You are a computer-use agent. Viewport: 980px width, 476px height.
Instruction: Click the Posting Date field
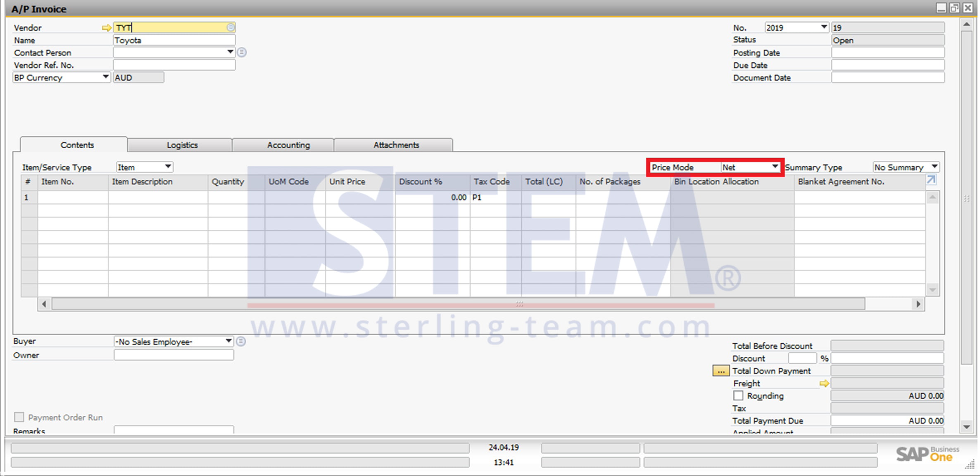(x=888, y=52)
